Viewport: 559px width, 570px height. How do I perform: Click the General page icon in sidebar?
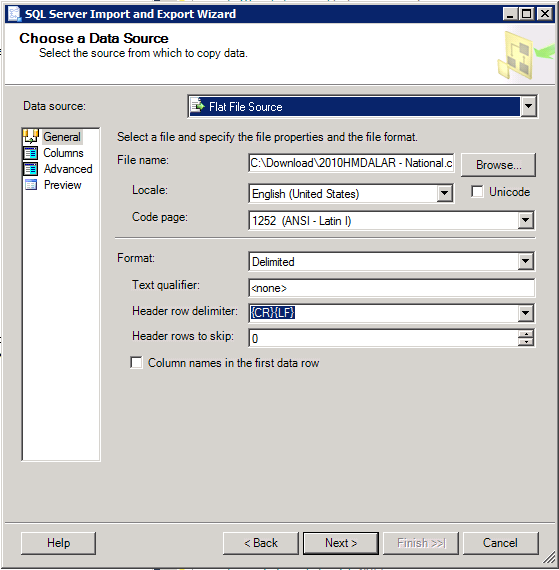pyautogui.click(x=31, y=137)
